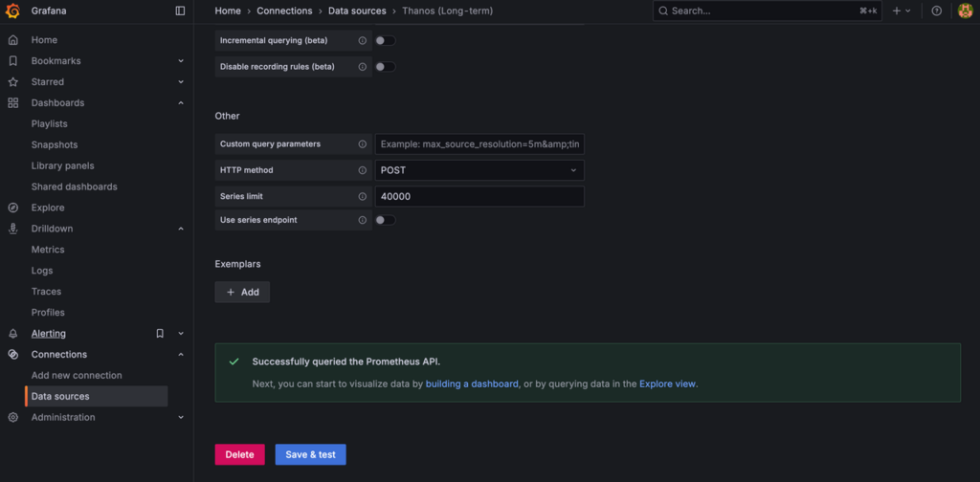
Task: Click Thanos (Long-term) breadcrumb text
Action: click(448, 11)
